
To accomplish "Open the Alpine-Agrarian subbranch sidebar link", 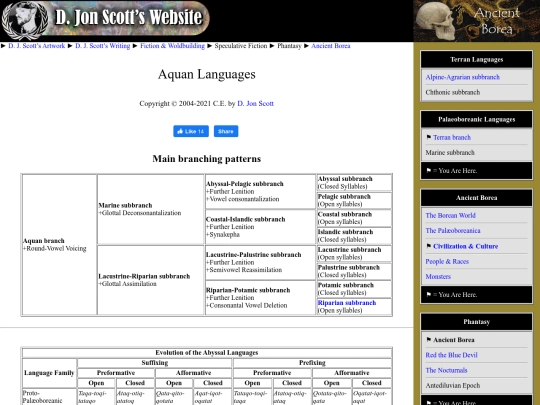I will point(462,77).
